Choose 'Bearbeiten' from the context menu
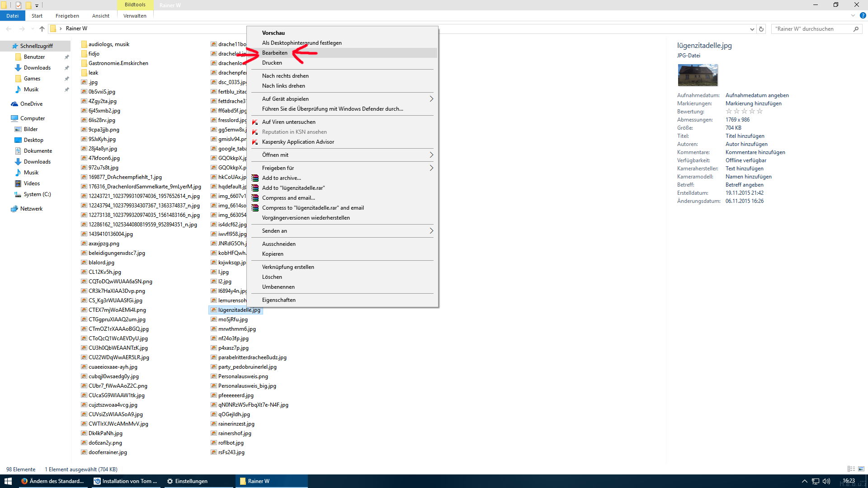 [x=275, y=53]
